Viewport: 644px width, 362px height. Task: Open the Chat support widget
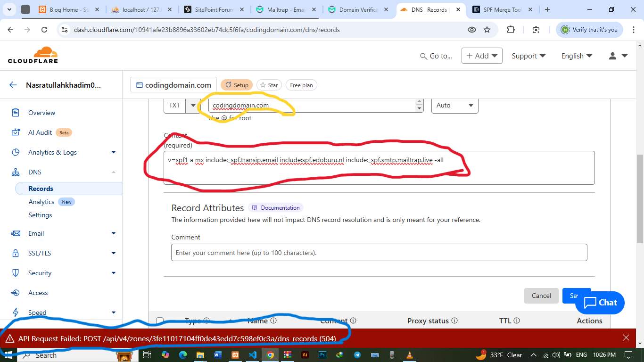coord(600,303)
